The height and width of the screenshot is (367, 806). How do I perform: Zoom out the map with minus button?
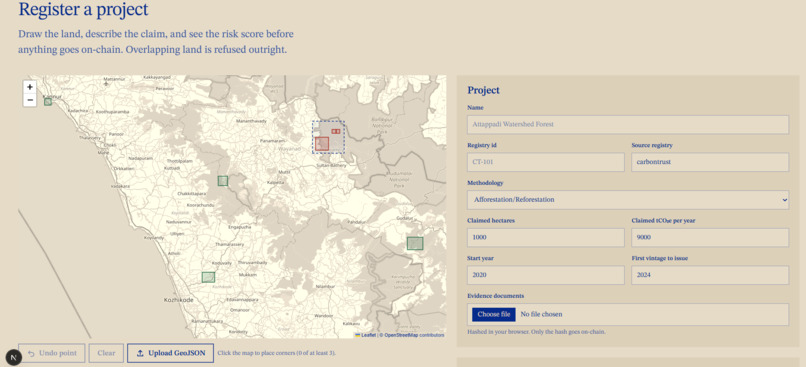pos(30,100)
